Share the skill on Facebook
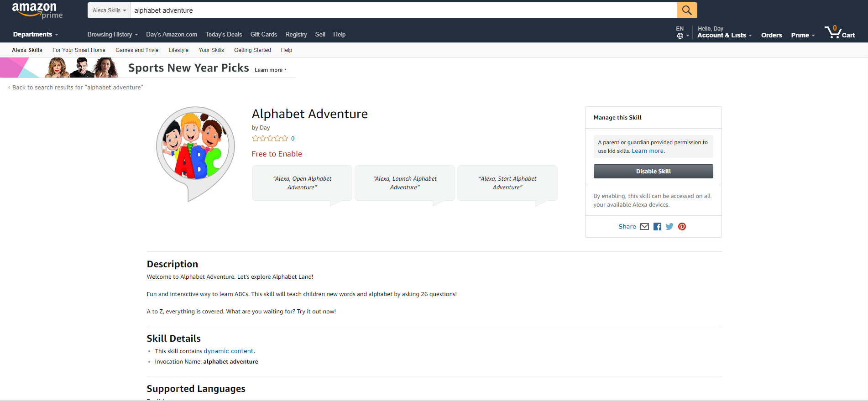The height and width of the screenshot is (401, 868). [x=657, y=227]
